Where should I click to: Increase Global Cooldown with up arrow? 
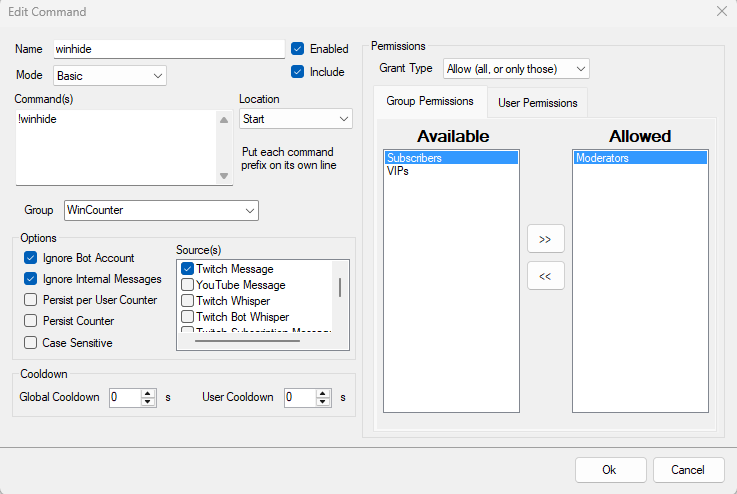click(x=148, y=393)
